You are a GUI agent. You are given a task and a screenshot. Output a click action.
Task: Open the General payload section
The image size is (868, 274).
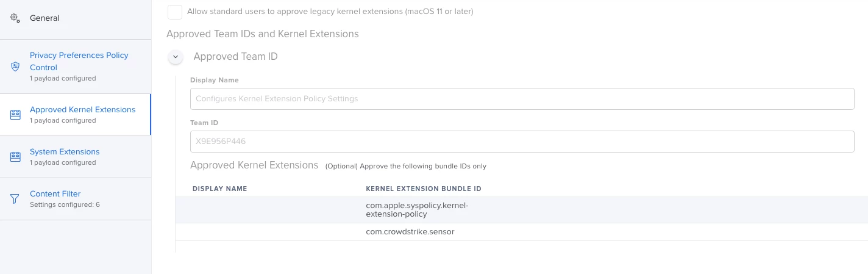[x=44, y=18]
